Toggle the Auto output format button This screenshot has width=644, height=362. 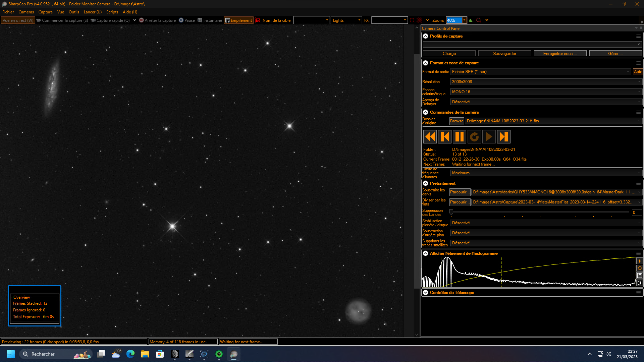[x=638, y=72]
